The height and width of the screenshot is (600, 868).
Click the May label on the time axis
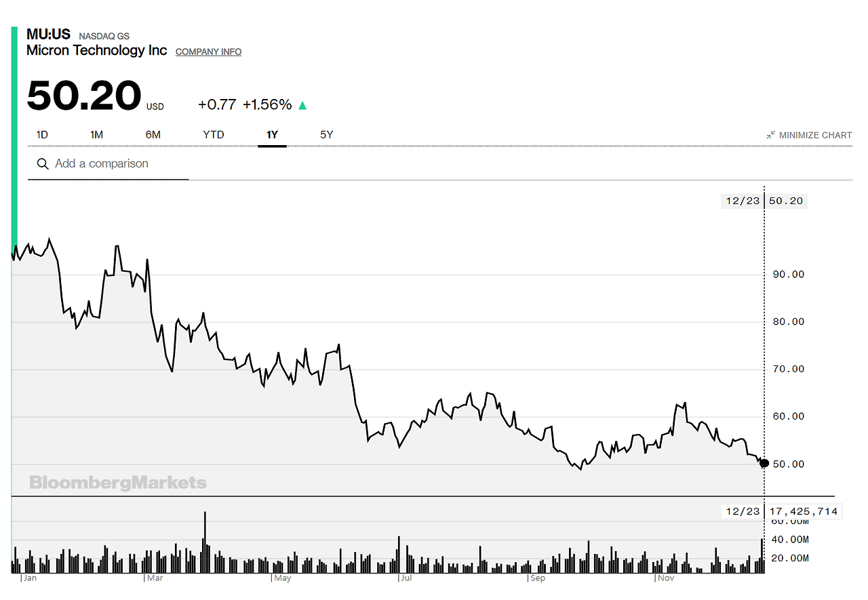click(283, 579)
